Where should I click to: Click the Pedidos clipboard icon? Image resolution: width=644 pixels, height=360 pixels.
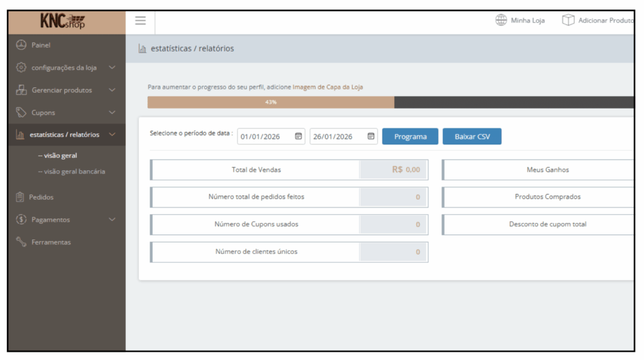click(x=20, y=197)
